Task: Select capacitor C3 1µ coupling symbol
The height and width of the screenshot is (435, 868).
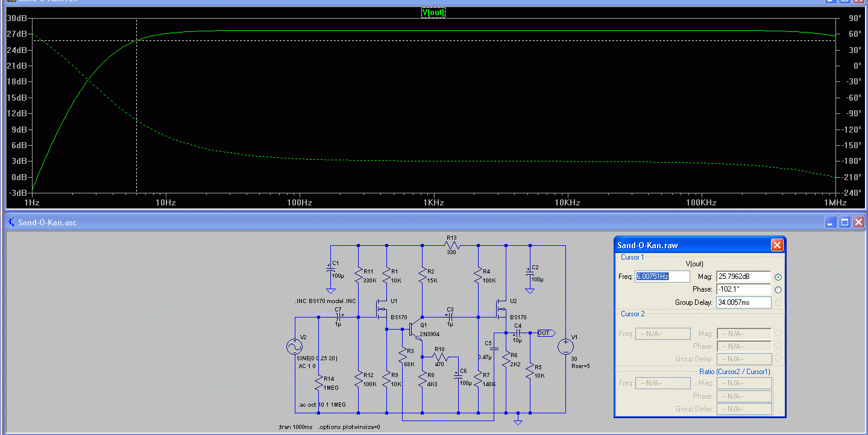Action: click(x=450, y=317)
